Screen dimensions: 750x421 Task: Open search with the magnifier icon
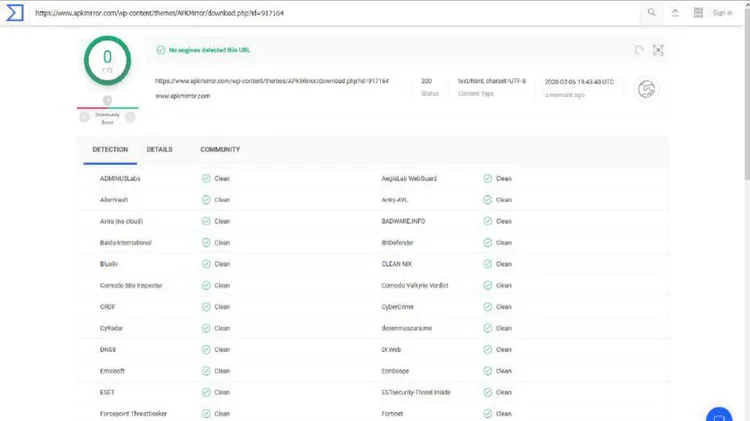pos(651,12)
